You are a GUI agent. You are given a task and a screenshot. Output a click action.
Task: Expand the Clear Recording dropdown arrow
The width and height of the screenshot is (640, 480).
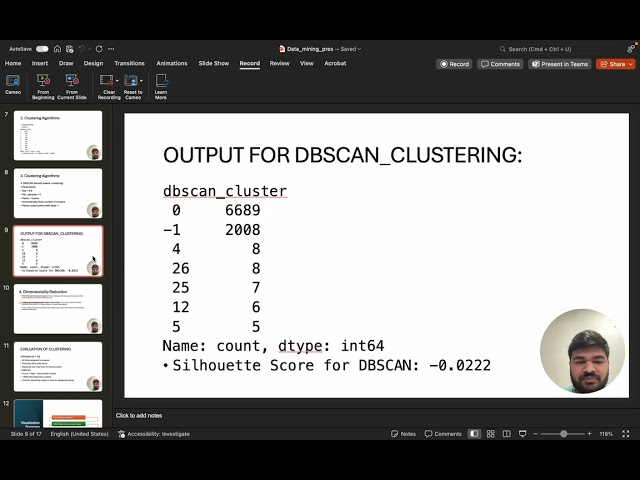pos(117,81)
